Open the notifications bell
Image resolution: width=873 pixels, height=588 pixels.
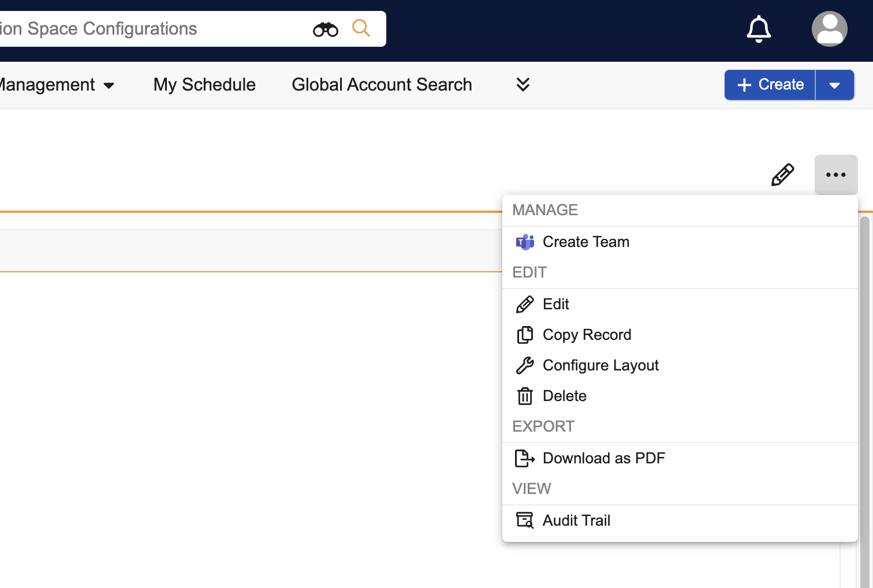pos(759,29)
